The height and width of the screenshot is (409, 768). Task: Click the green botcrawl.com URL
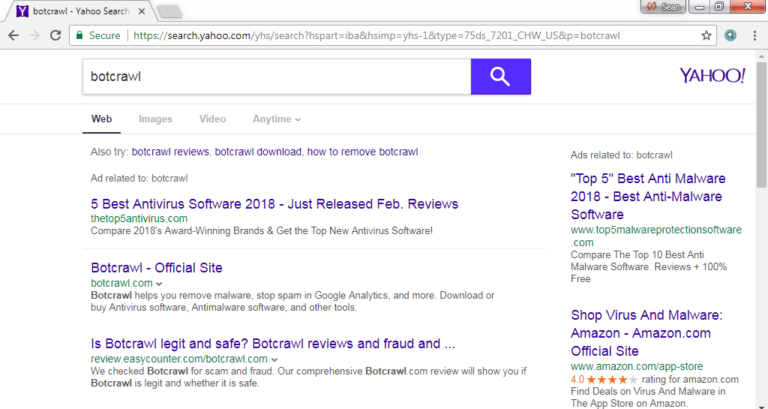coord(121,283)
